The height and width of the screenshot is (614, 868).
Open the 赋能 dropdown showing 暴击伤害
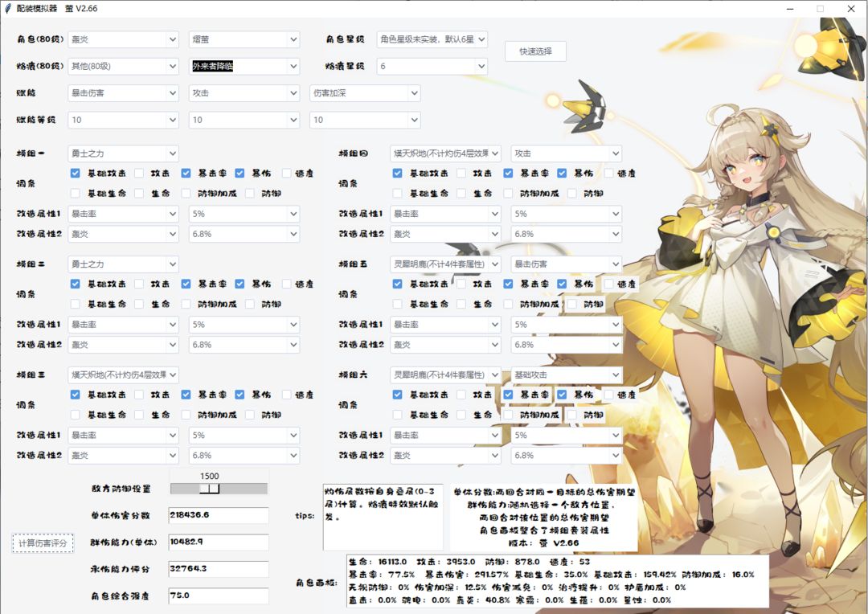click(123, 93)
